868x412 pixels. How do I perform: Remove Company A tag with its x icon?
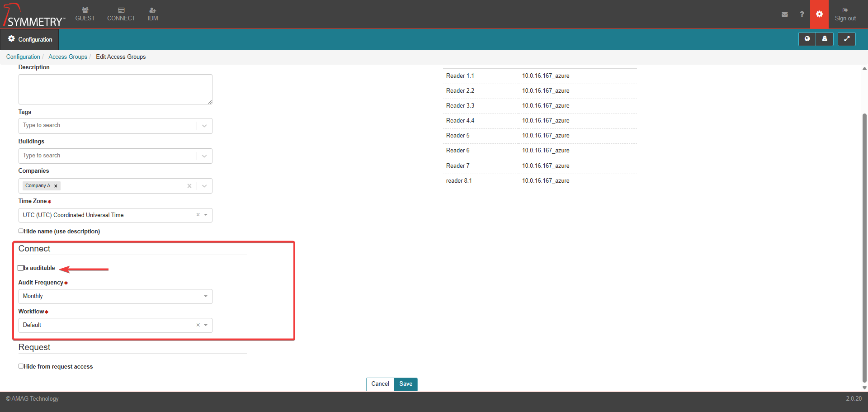[56, 186]
